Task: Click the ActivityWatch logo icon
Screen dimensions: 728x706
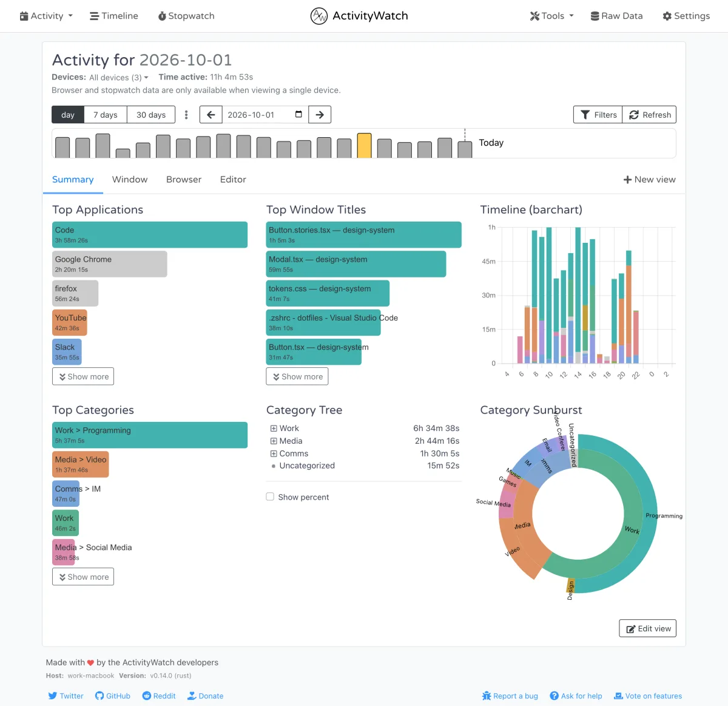Action: click(318, 16)
